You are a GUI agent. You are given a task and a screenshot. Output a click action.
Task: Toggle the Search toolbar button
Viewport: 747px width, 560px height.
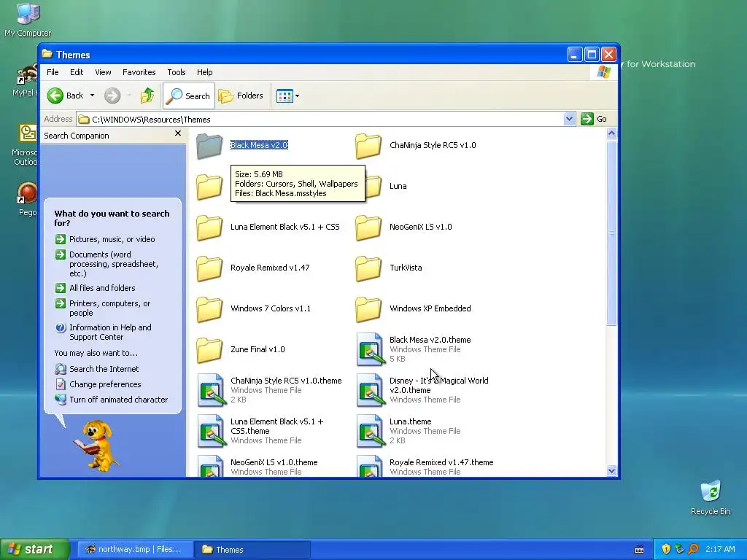tap(189, 96)
